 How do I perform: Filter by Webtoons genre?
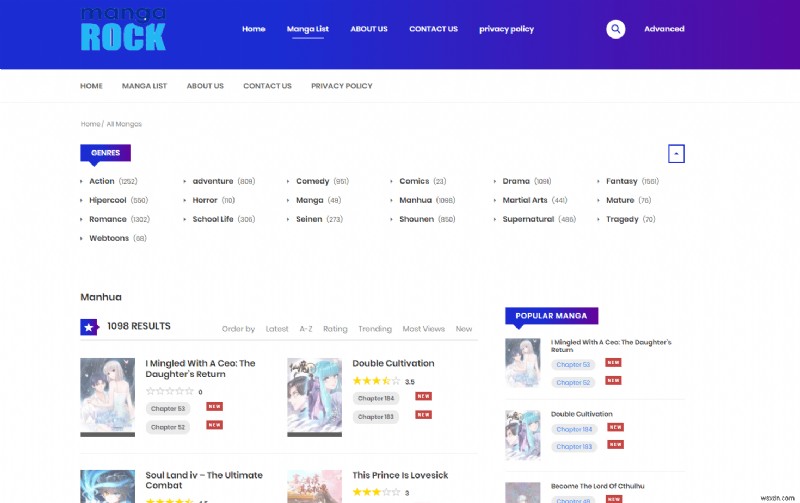pos(109,238)
